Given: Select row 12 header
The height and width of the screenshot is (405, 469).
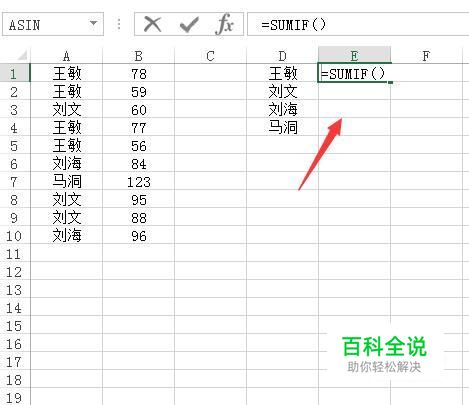Looking at the screenshot, I should (x=15, y=271).
